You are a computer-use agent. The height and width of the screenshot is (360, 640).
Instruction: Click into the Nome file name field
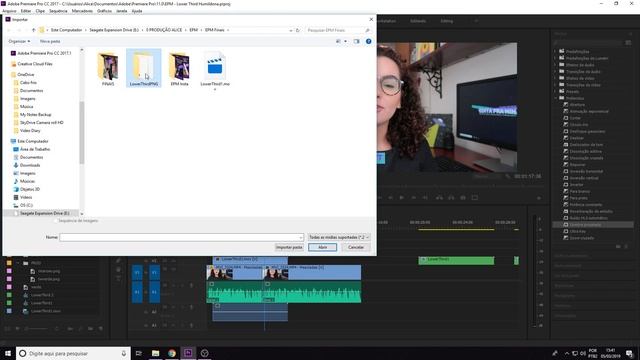pyautogui.click(x=182, y=237)
